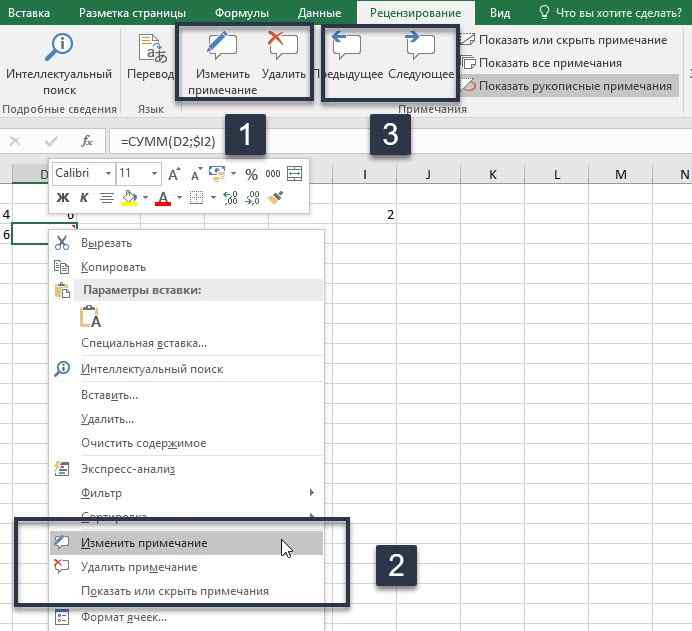This screenshot has height=631, width=692.
Task: Select Вырезать from context menu
Action: (187, 243)
